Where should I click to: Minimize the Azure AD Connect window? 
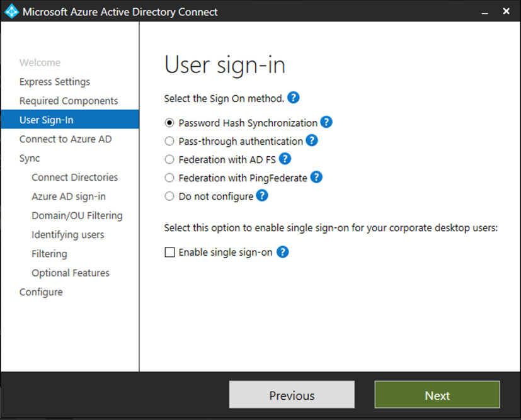[484, 11]
